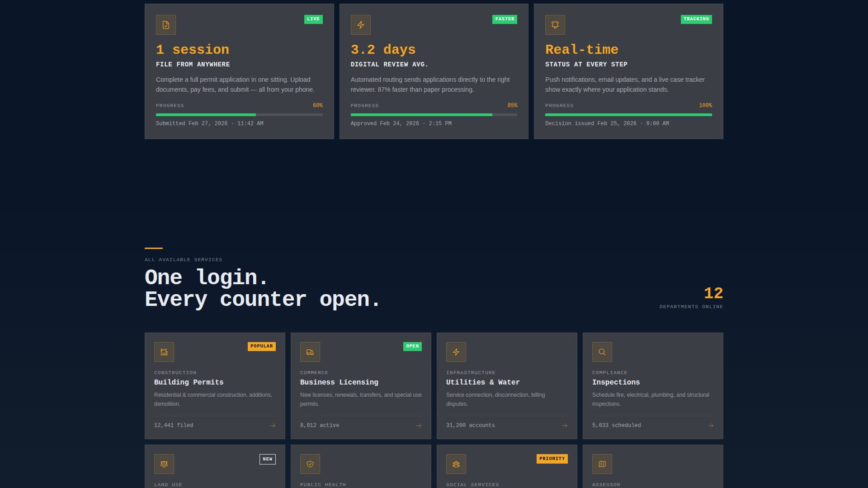Click the OPEN badge on Business Licensing
Image resolution: width=868 pixels, height=488 pixels.
pos(412,346)
